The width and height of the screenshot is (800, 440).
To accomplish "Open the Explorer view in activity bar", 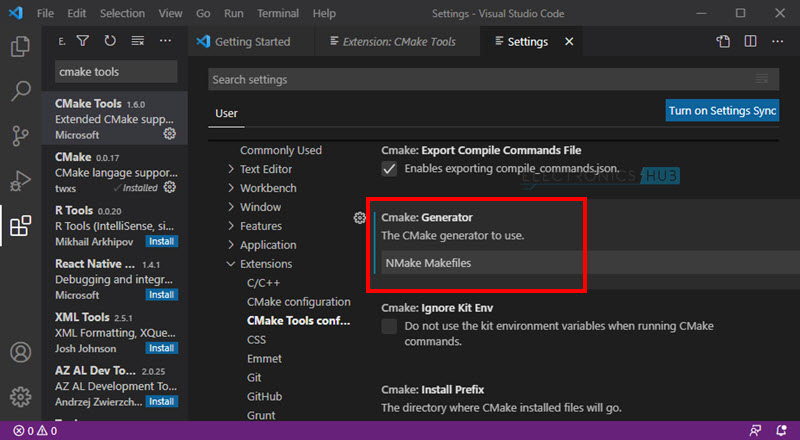I will [x=20, y=46].
